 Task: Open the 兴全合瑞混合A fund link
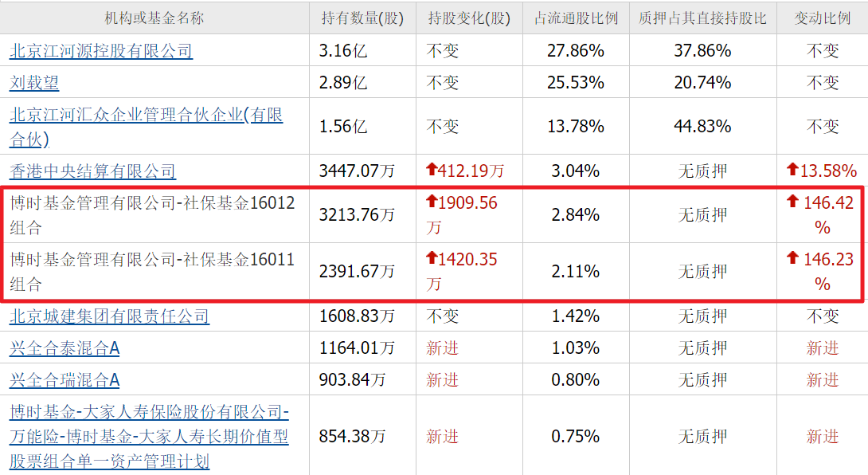point(65,380)
